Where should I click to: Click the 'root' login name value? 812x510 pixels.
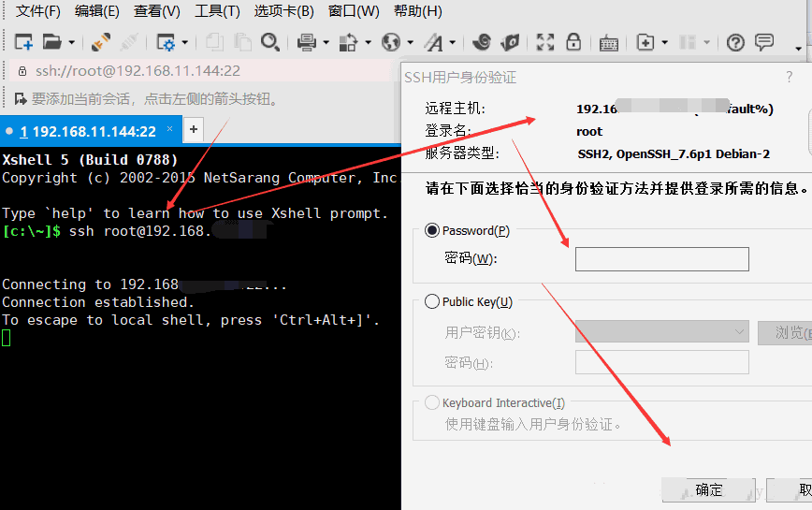589,132
